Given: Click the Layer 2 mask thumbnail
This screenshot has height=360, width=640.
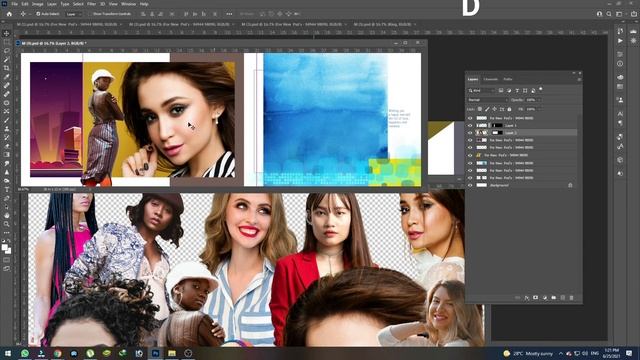Looking at the screenshot, I should coord(497,133).
